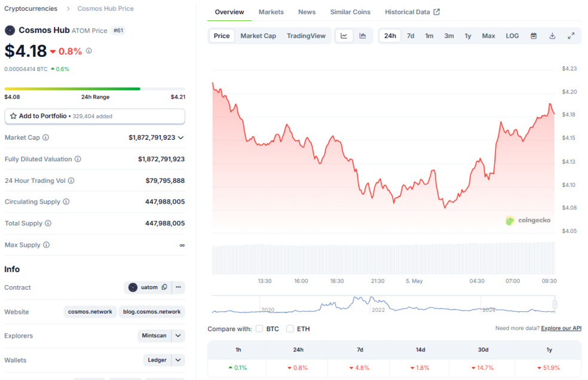Select the 3m time range
This screenshot has height=380, width=588.
pyautogui.click(x=449, y=36)
